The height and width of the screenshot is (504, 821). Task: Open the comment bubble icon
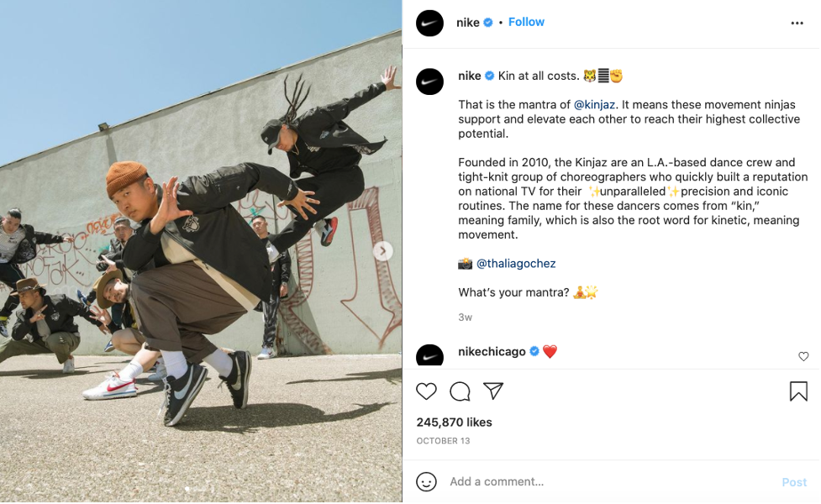click(460, 391)
